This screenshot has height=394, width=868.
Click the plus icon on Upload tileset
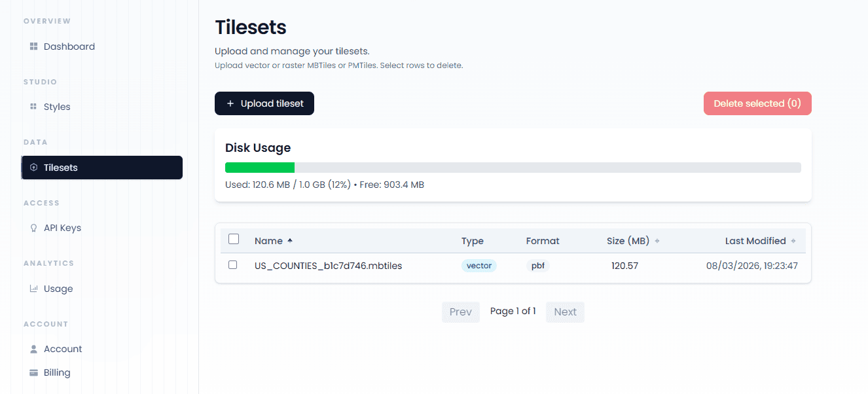click(x=230, y=103)
